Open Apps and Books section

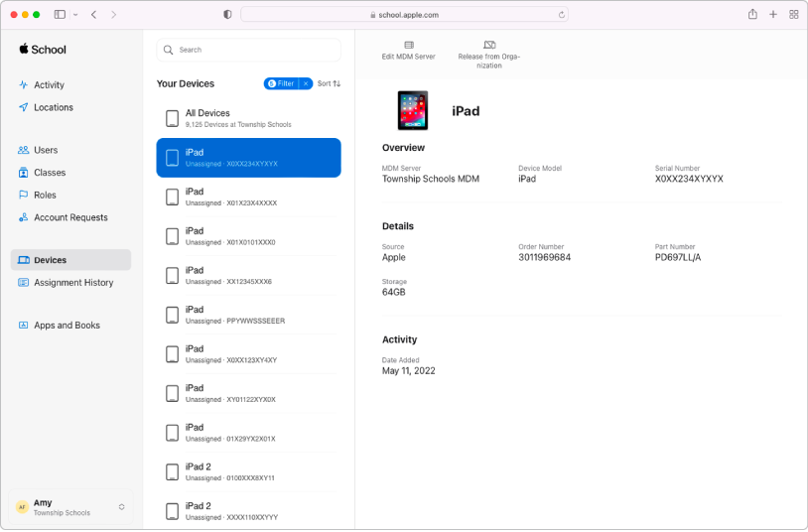pyautogui.click(x=67, y=326)
